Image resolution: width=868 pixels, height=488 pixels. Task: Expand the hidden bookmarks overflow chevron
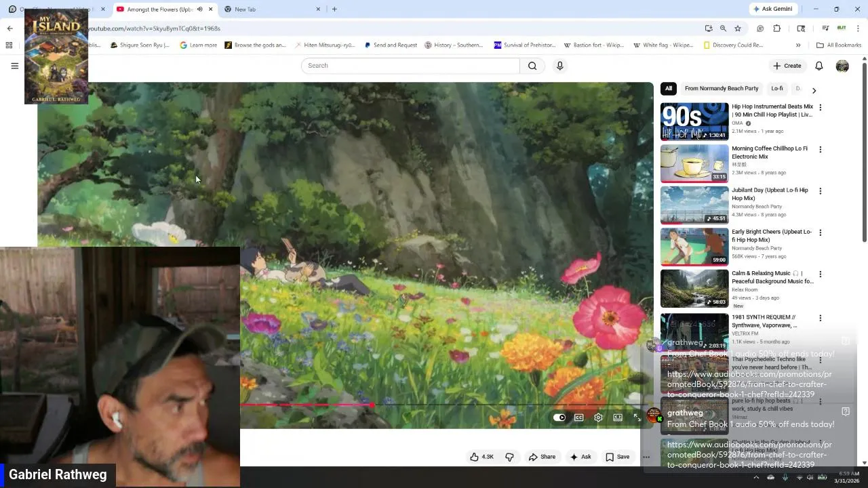click(x=798, y=45)
